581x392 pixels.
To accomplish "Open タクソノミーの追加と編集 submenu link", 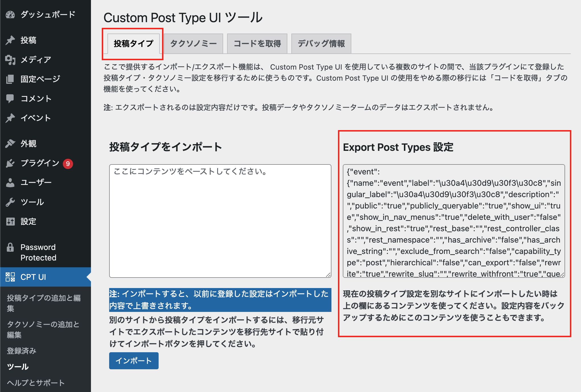I will [x=43, y=330].
